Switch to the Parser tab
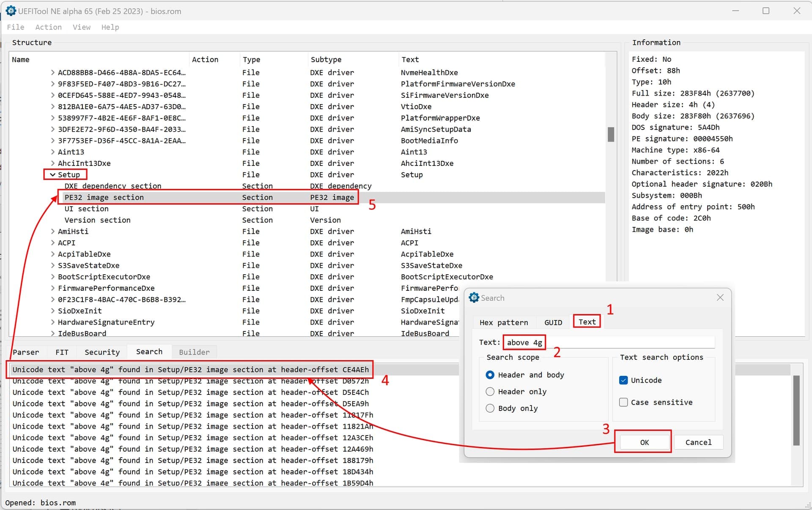Screen dimensions: 812x510 26,352
